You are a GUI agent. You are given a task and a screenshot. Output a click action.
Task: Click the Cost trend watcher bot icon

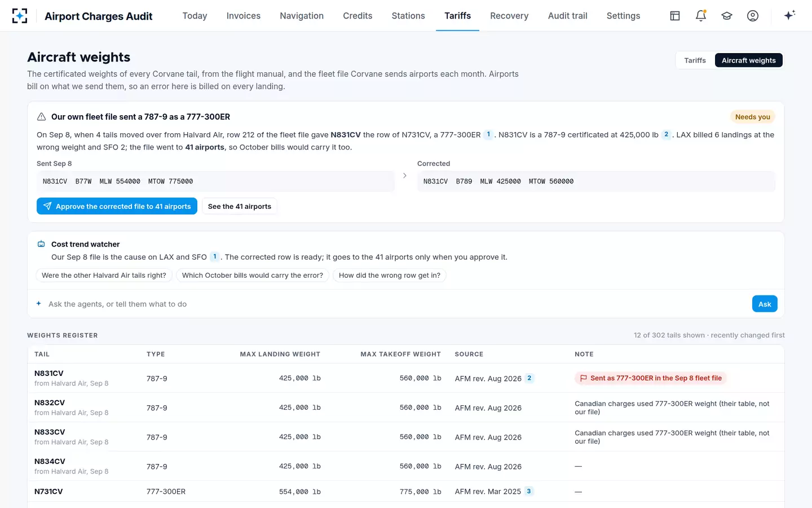click(41, 244)
